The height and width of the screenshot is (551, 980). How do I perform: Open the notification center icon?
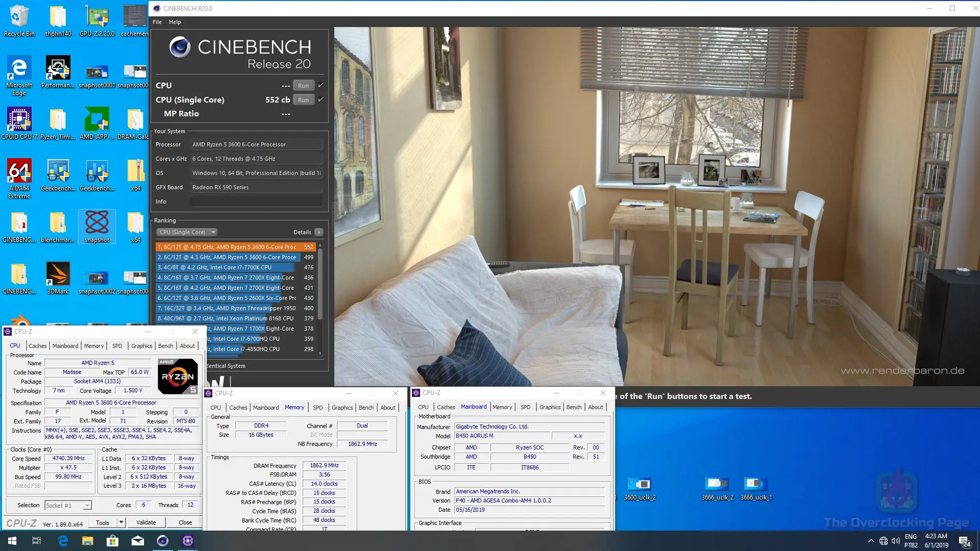(965, 541)
